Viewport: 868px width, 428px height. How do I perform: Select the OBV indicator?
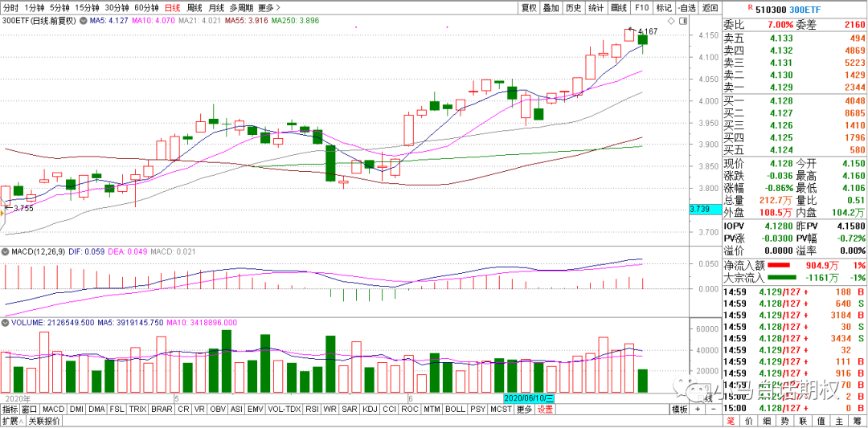218,410
